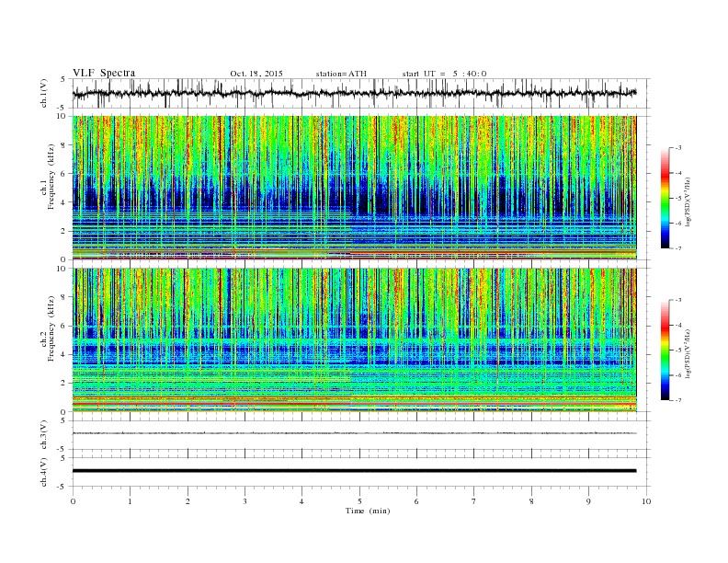Click the 'start UT = 5 :40: 0' text

click(444, 74)
